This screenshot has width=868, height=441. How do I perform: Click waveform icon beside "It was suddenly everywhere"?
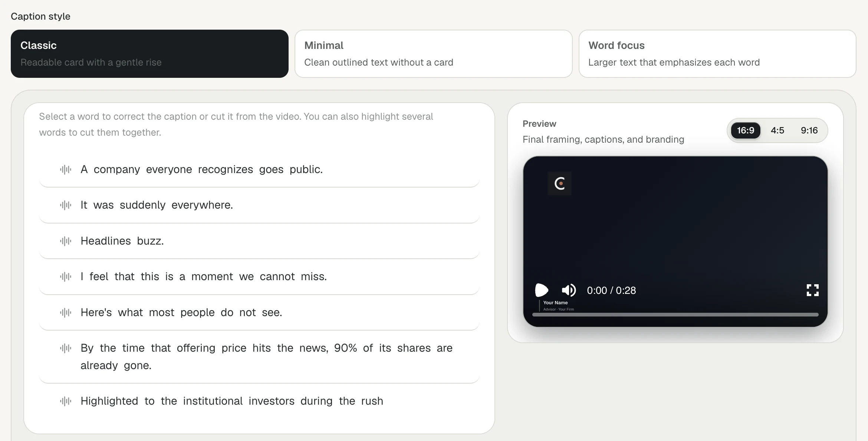66,205
